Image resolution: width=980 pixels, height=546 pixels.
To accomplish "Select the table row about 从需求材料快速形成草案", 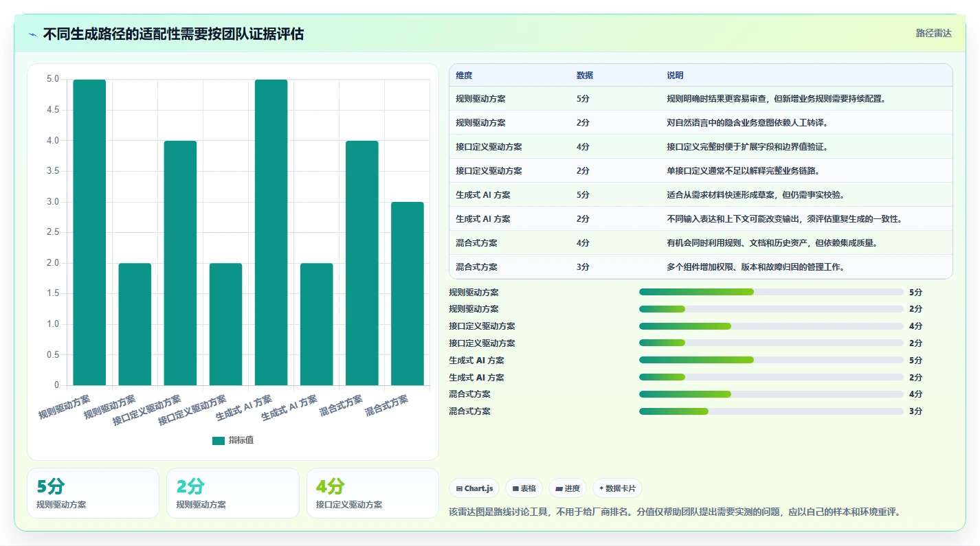I will coord(701,195).
